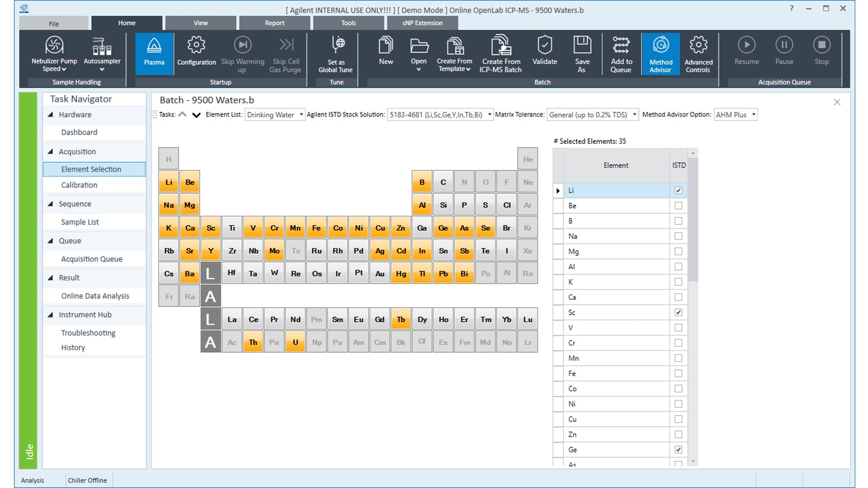Open the File tab
The image size is (868, 488).
click(x=54, y=23)
